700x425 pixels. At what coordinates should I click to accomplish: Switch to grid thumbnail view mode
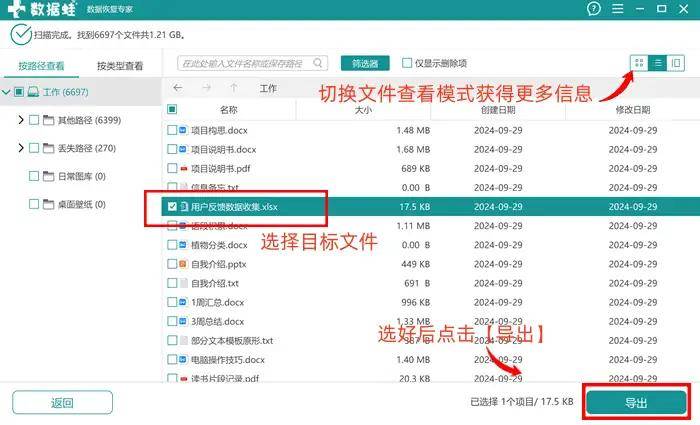tap(639, 63)
